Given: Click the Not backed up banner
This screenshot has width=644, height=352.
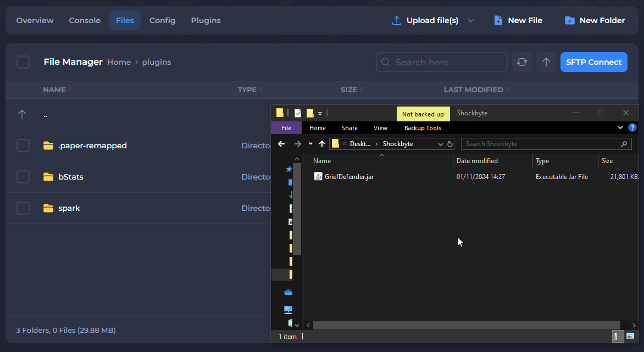Looking at the screenshot, I should pyautogui.click(x=423, y=114).
